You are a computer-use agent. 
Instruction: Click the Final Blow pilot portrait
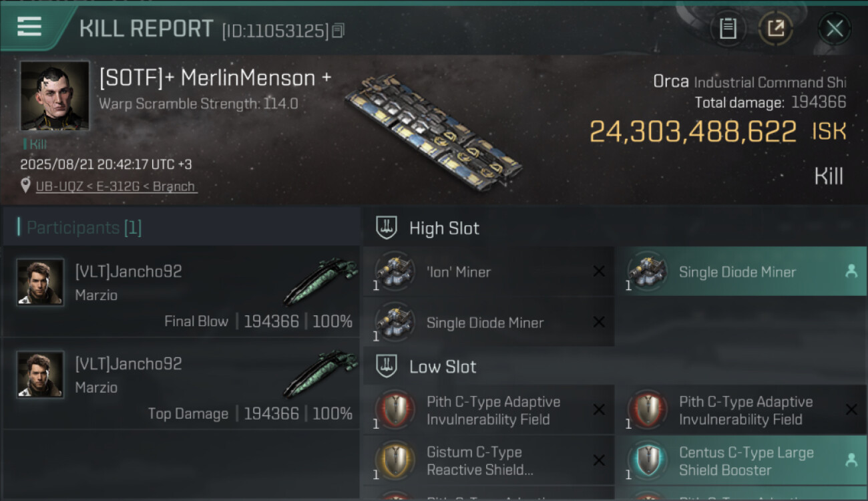pyautogui.click(x=40, y=283)
